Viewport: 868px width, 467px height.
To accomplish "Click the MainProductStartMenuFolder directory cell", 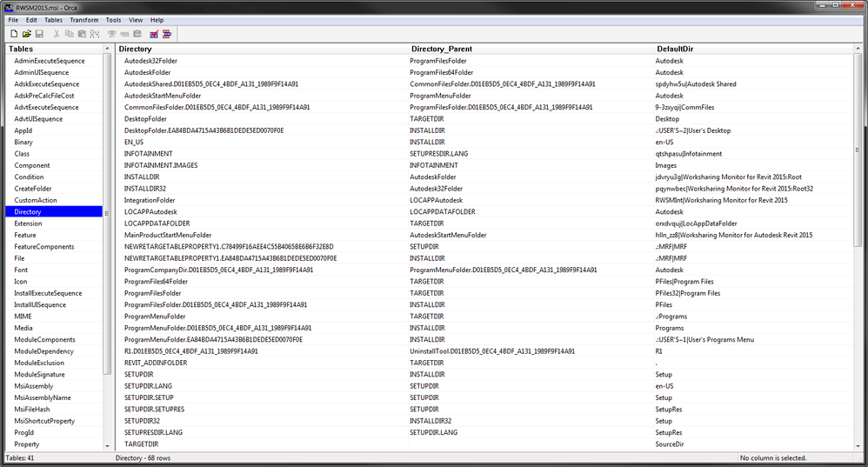I will click(x=168, y=235).
